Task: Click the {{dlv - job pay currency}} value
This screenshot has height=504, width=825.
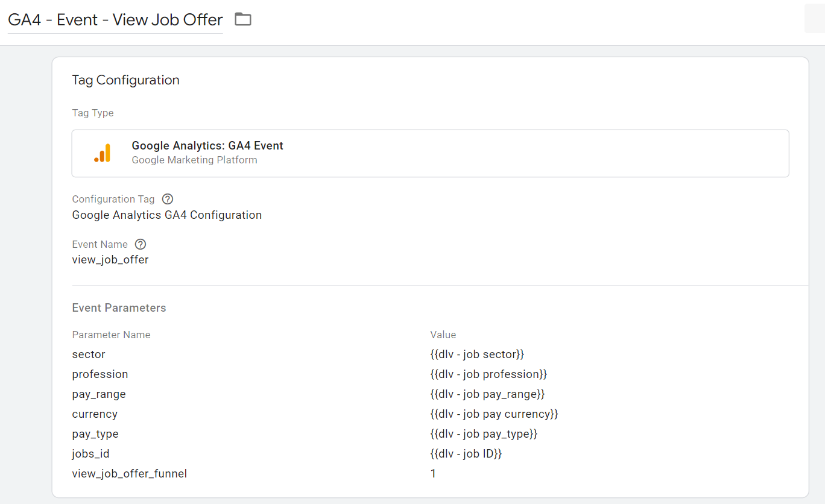Action: pos(494,414)
